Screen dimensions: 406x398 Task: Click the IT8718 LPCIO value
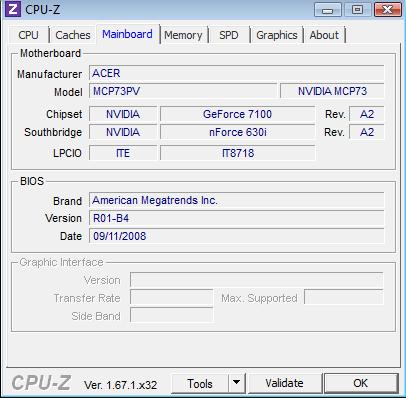[x=237, y=153]
